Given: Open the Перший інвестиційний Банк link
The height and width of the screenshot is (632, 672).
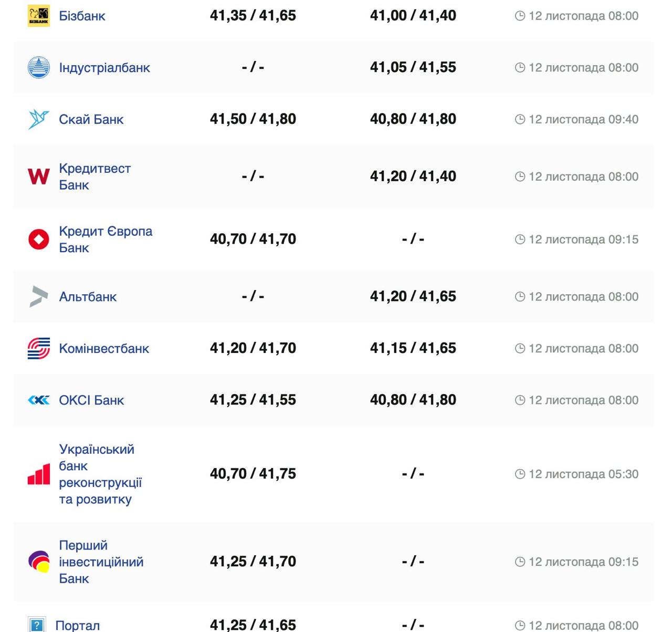Looking at the screenshot, I should pyautogui.click(x=101, y=562).
